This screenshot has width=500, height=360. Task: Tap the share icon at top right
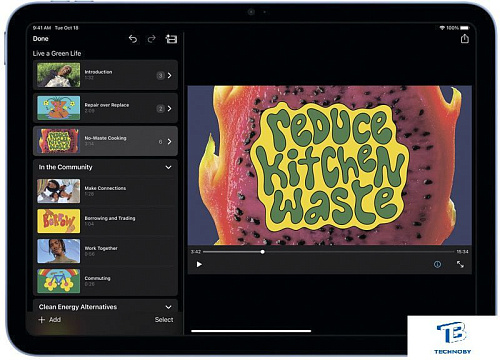click(465, 39)
